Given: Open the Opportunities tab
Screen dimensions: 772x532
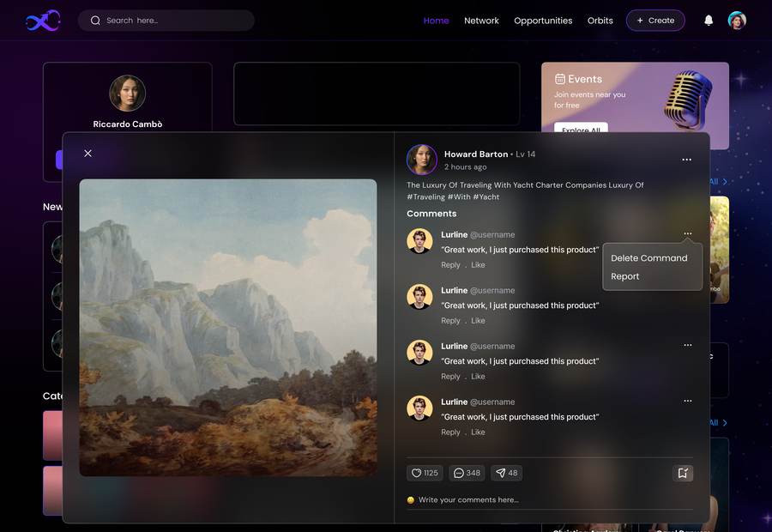Looking at the screenshot, I should [x=543, y=21].
